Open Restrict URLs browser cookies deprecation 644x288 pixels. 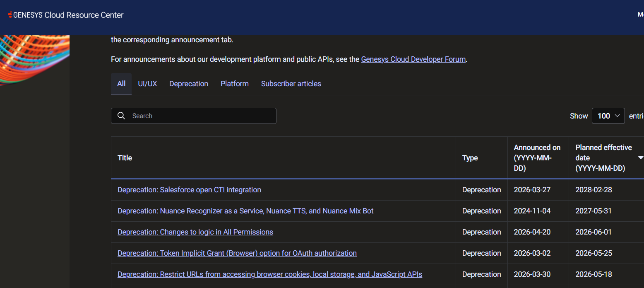(x=270, y=274)
